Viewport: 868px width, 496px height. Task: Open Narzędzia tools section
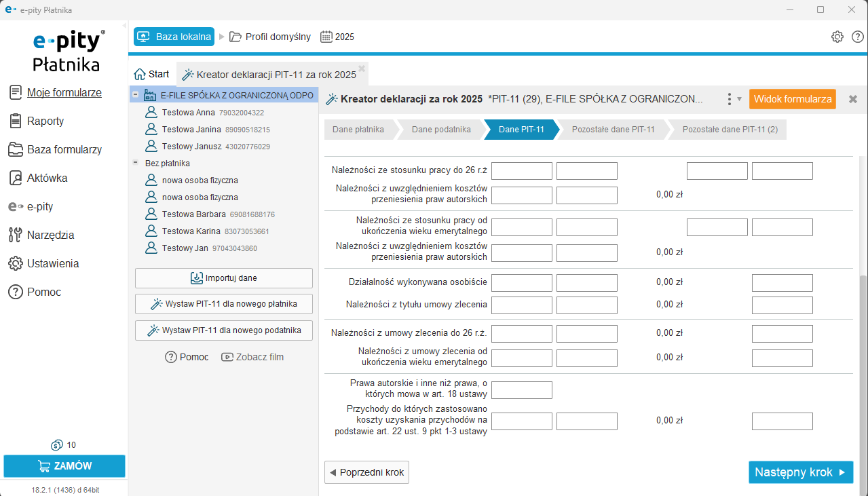pyautogui.click(x=50, y=235)
